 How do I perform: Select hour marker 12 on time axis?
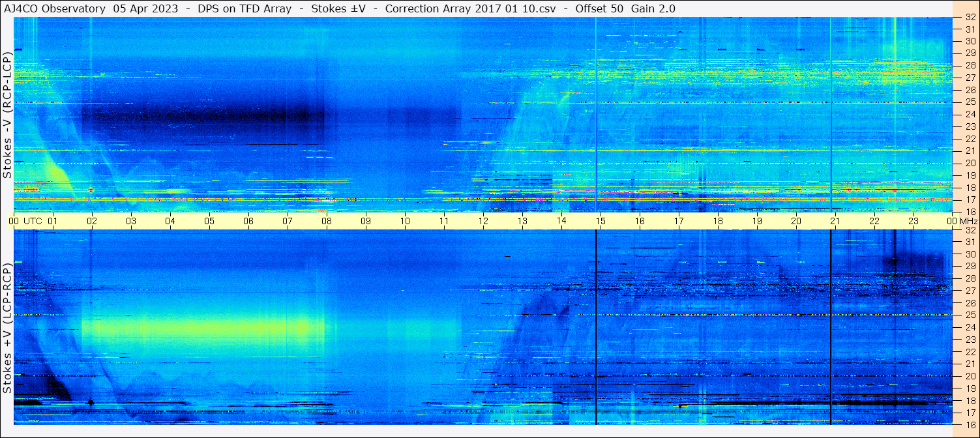pos(483,221)
